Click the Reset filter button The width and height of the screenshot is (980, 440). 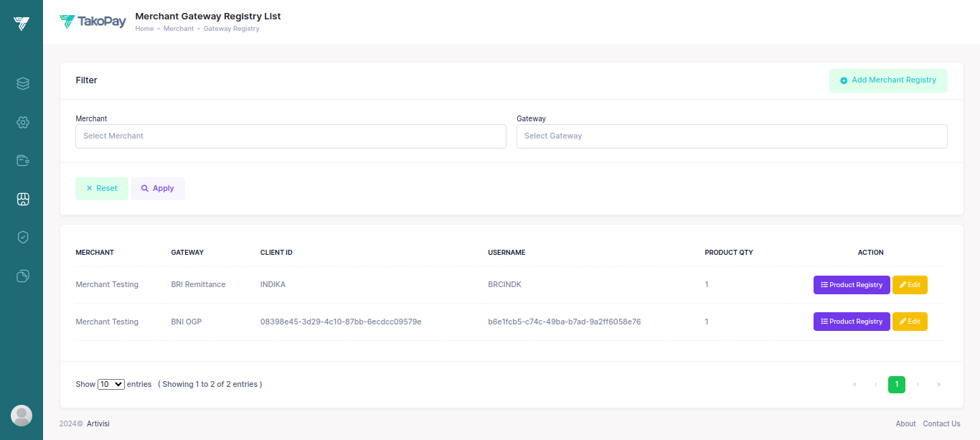101,188
